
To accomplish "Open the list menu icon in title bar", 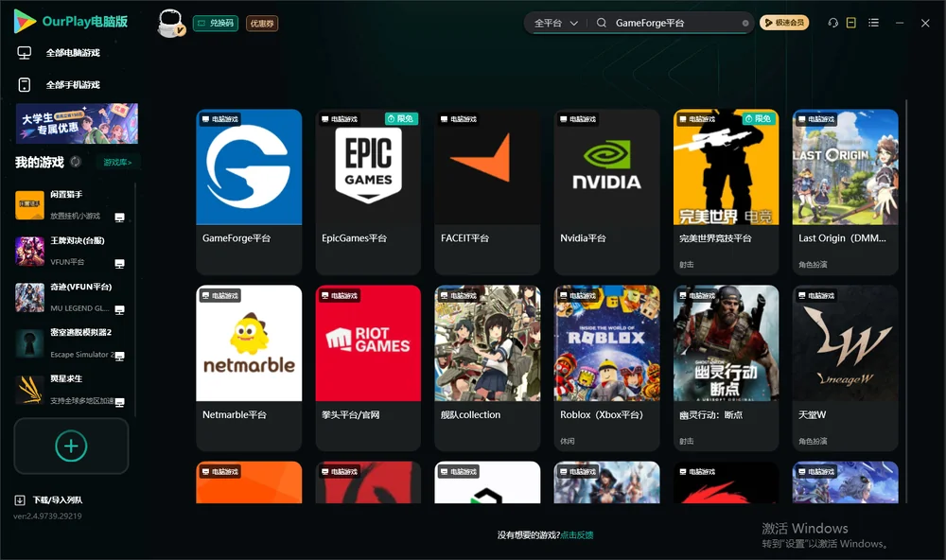I will (873, 23).
